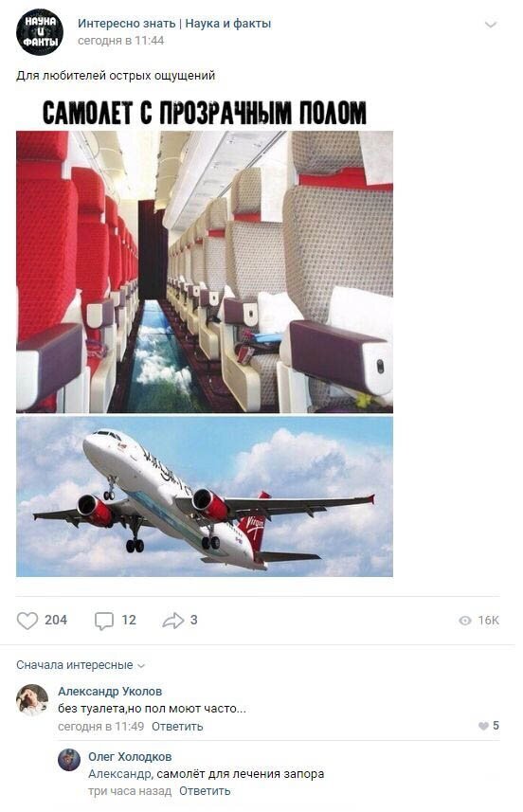Open the Олег Холодков name link

(130, 757)
